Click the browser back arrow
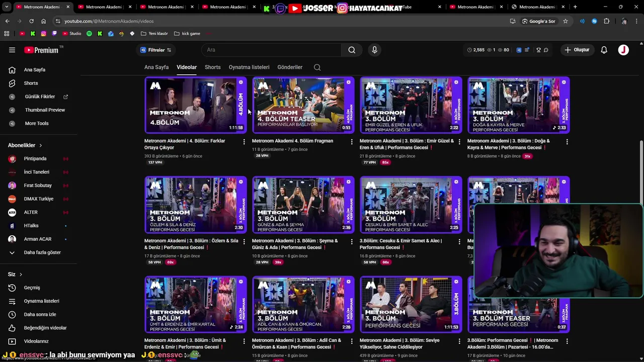Viewport: 644px width, 362px height. click(7, 21)
